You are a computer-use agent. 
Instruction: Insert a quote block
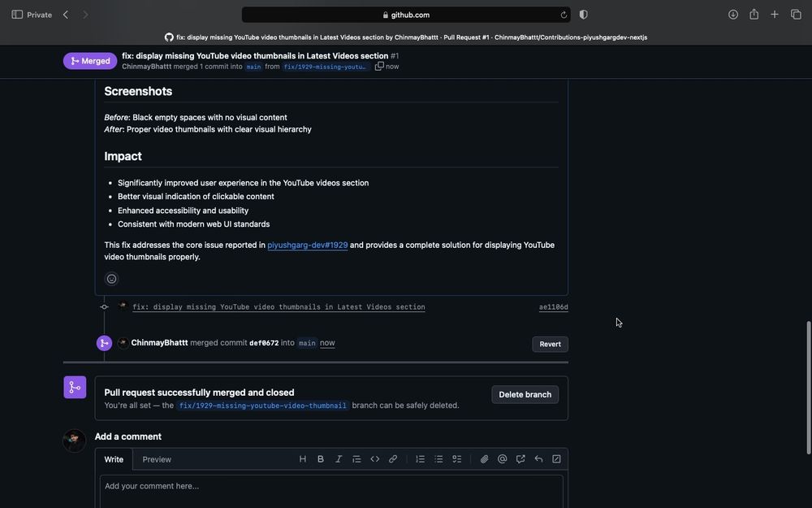pos(356,458)
